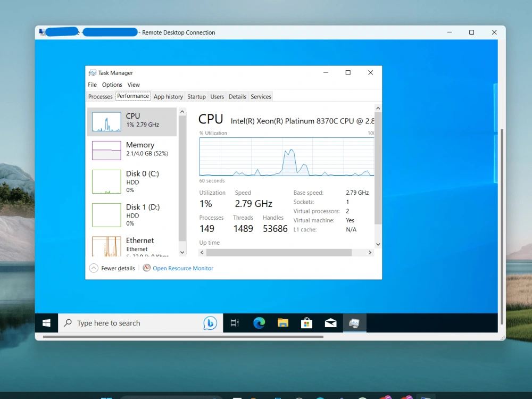
Task: Open the Options menu
Action: 112,85
